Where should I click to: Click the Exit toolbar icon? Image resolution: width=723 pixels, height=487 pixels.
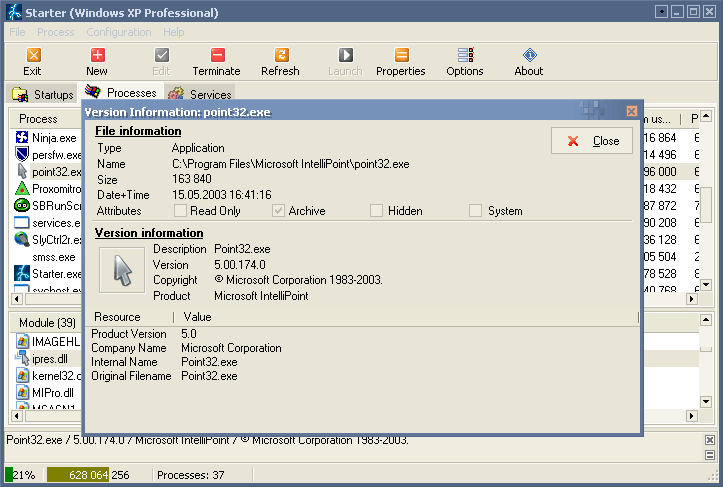[x=33, y=55]
